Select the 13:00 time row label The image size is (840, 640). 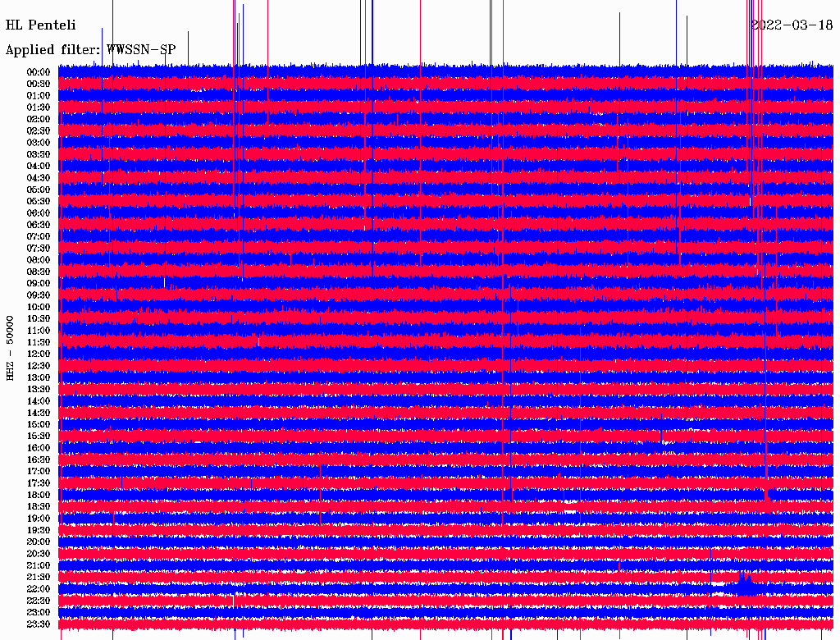click(39, 378)
